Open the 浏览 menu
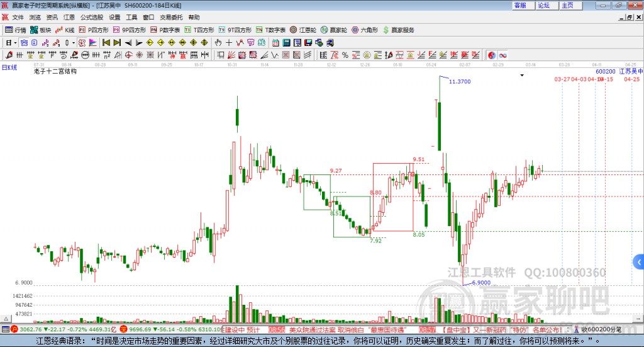This screenshot has height=347, width=644. pos(35,17)
